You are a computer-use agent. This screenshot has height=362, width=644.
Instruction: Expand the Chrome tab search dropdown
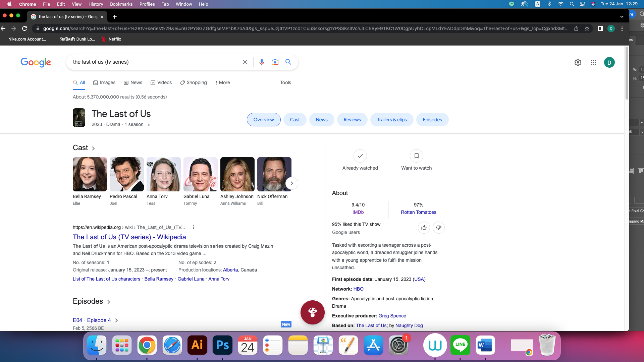click(x=622, y=17)
